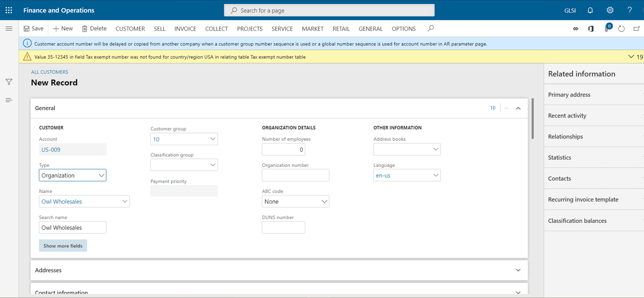Click the Show more fields button
Viewport: 644px width, 298px height.
point(63,246)
